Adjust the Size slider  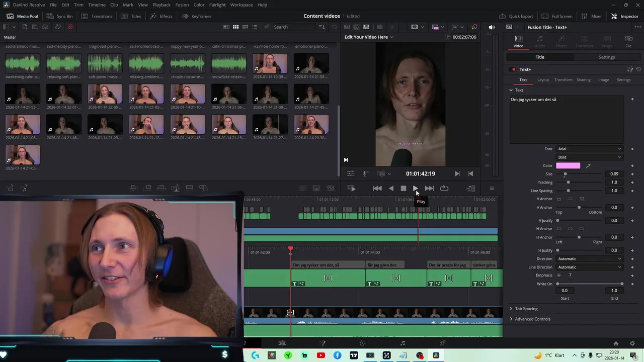point(565,174)
